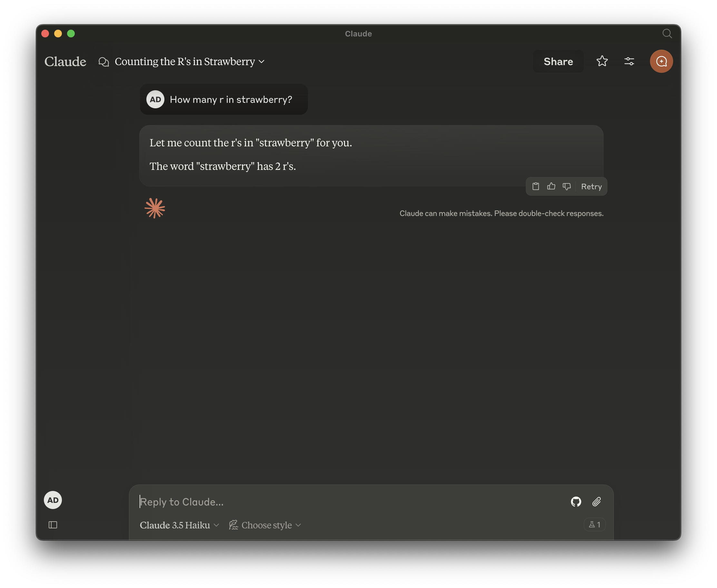Screen dimensions: 717x588
Task: Toggle the sidebar panel icon
Action: tap(53, 525)
